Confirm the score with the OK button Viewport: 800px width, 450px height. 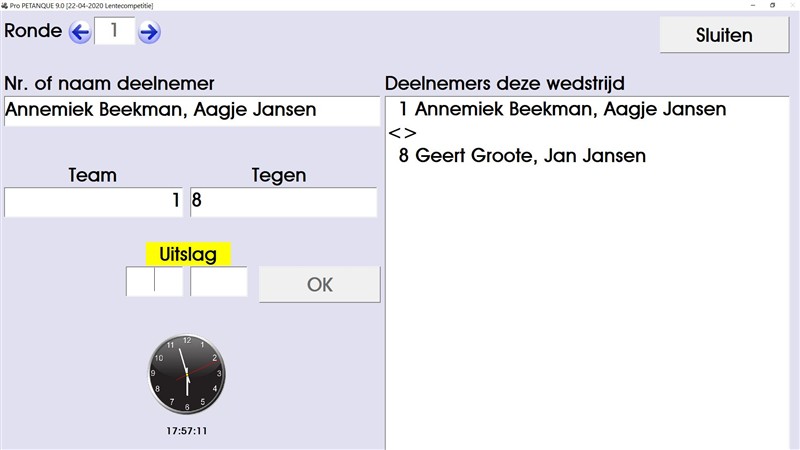click(319, 284)
